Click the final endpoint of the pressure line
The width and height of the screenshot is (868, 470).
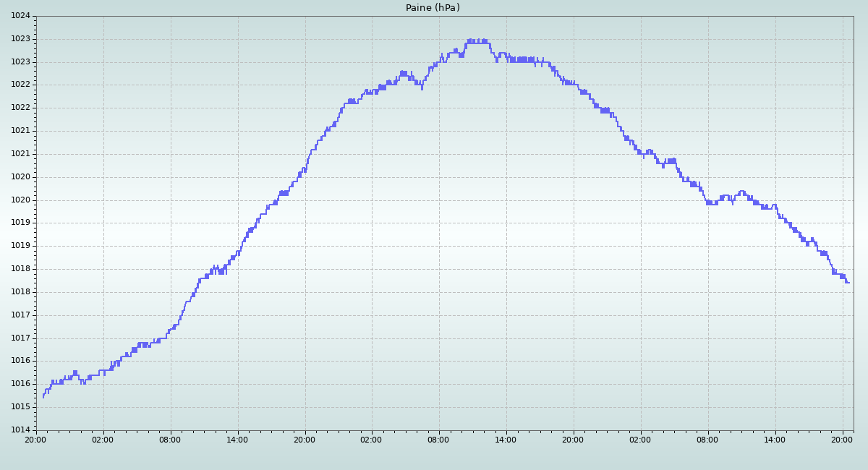[x=848, y=283]
